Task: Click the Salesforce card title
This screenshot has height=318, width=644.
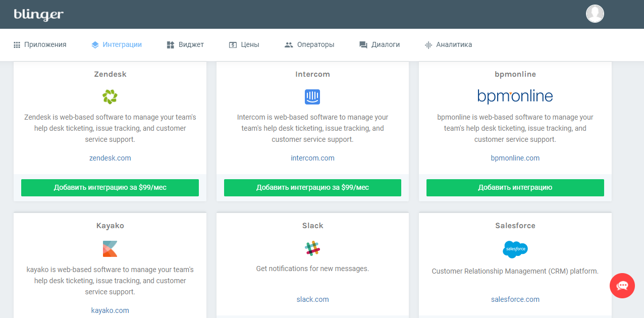Action: click(515, 226)
